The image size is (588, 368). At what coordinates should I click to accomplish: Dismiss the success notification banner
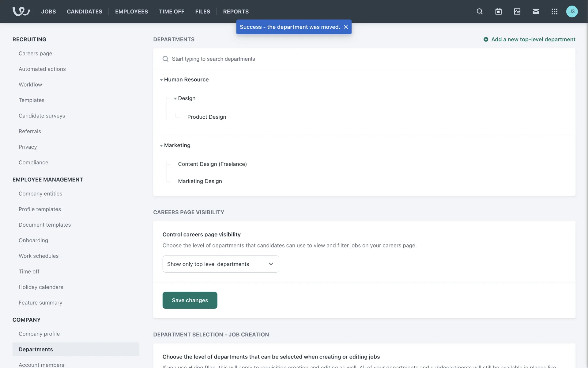point(346,27)
